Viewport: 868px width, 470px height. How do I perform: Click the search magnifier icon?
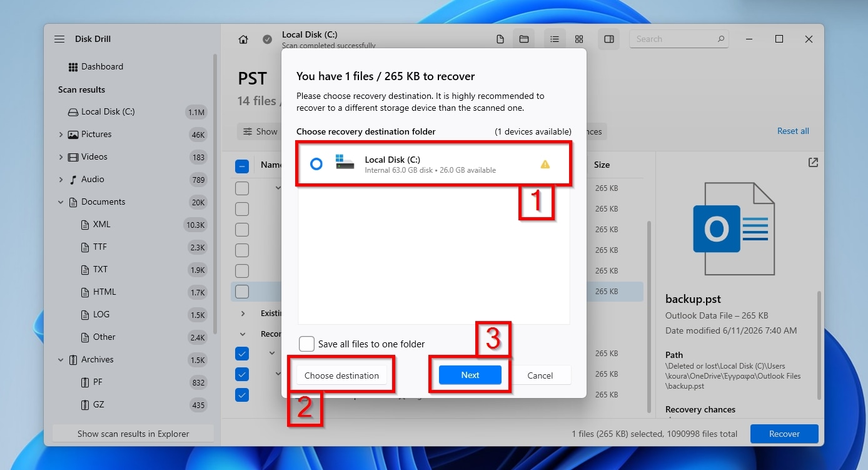[720, 39]
